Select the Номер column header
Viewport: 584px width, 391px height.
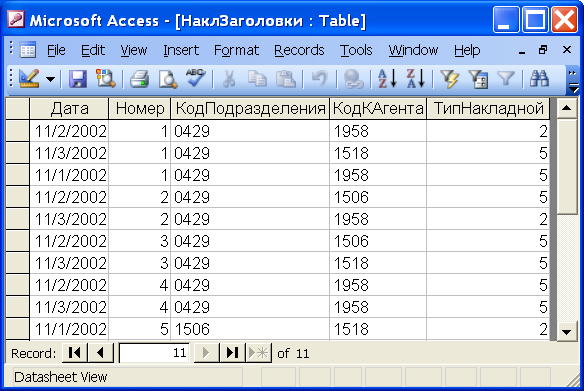click(x=140, y=108)
